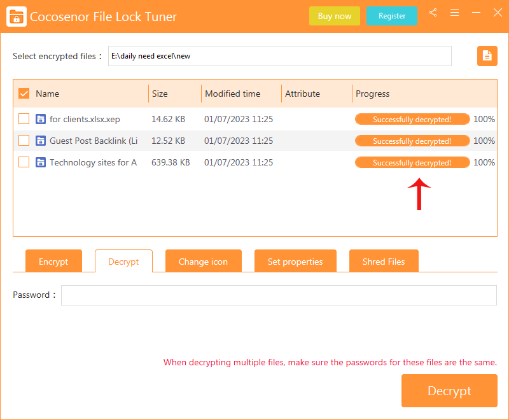Click the browse file icon button
Screen dimensions: 509x420
(x=487, y=56)
